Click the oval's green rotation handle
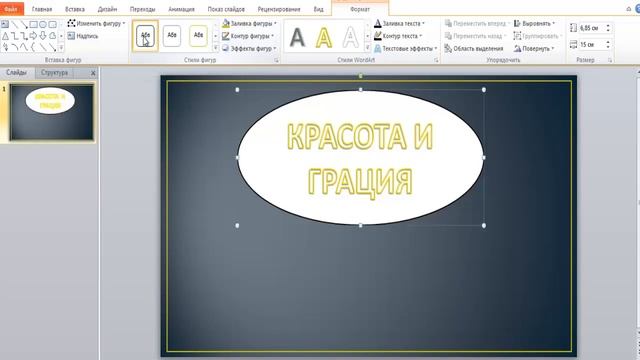 [x=360, y=76]
